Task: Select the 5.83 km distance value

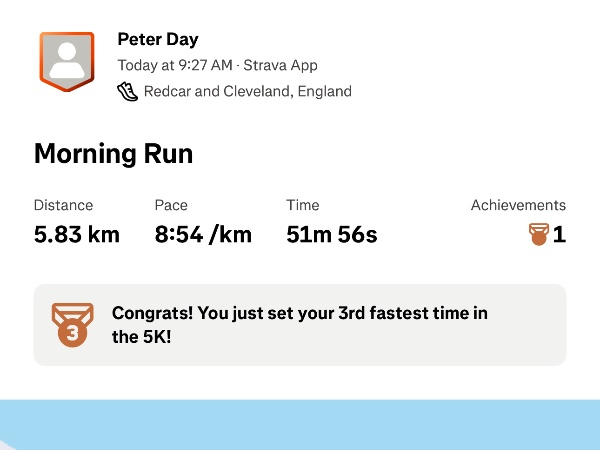Action: coord(77,235)
